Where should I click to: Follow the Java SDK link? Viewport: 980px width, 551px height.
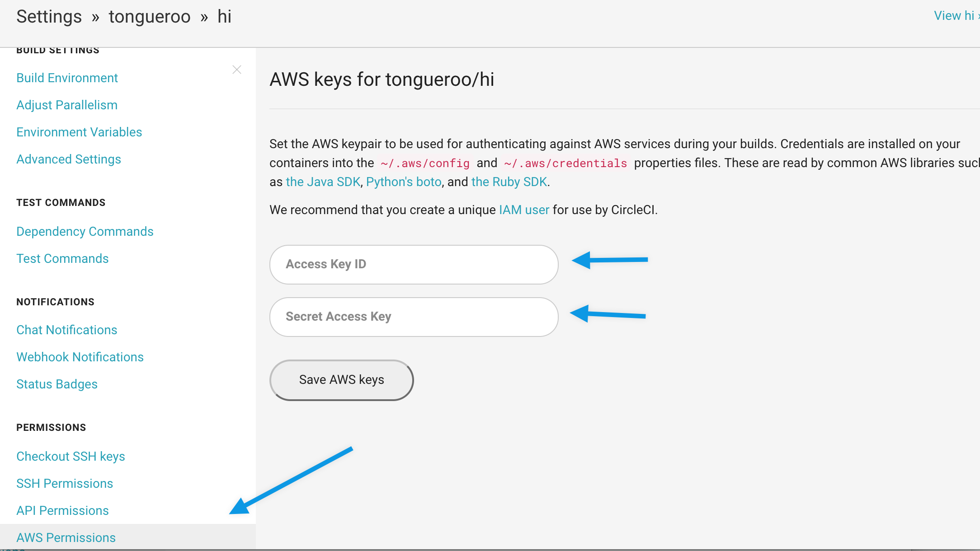point(323,182)
